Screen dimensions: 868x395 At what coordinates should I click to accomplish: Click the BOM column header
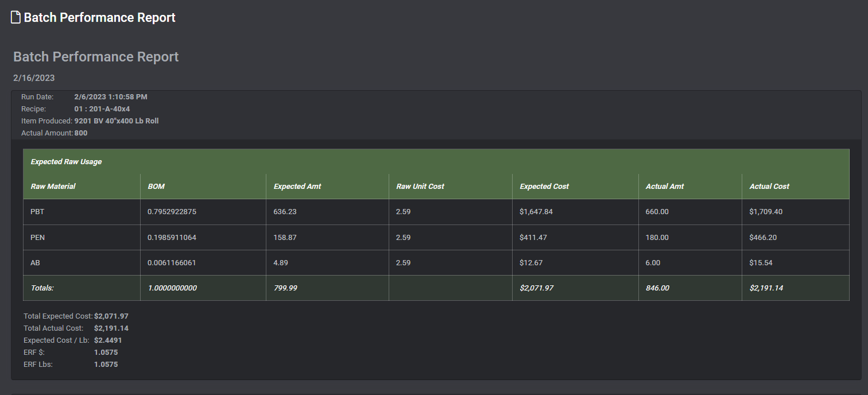tap(156, 187)
